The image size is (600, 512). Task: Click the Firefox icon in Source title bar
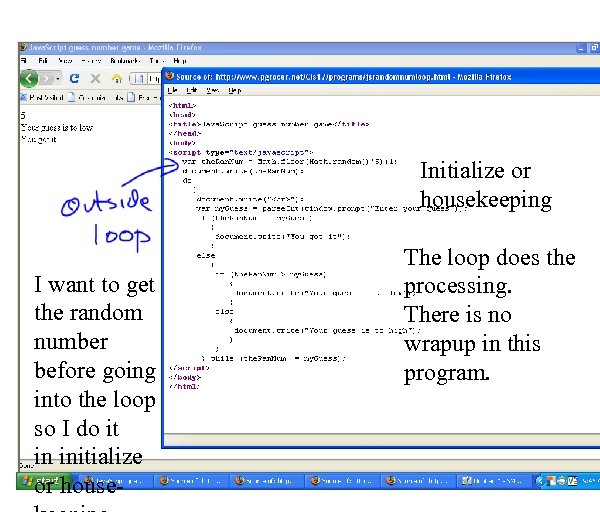coord(170,77)
